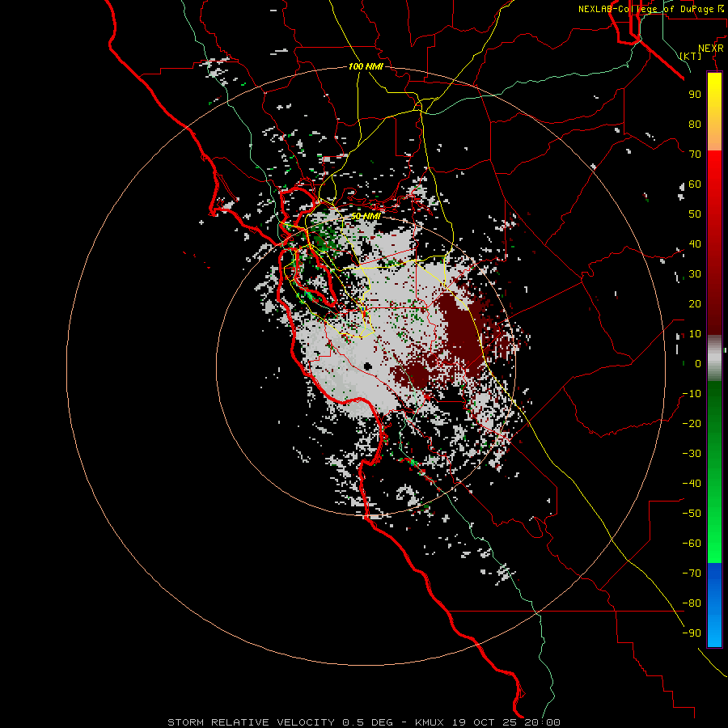Click the -50 value on the velocity scale
This screenshot has width=728, height=728.
pos(692,514)
